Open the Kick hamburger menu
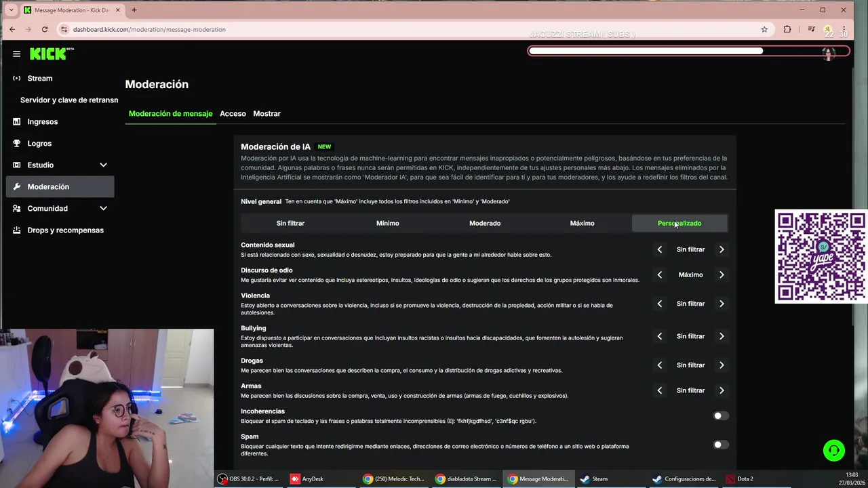Screen dimensions: 868x488 click(x=17, y=54)
